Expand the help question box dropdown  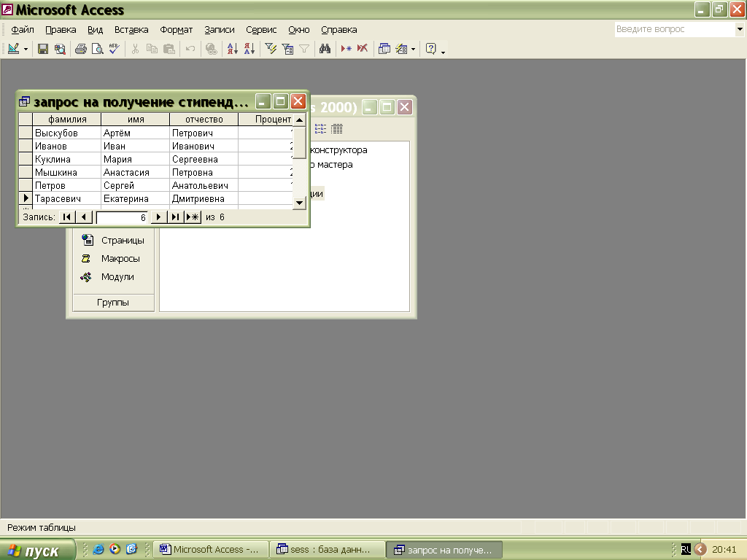(740, 29)
